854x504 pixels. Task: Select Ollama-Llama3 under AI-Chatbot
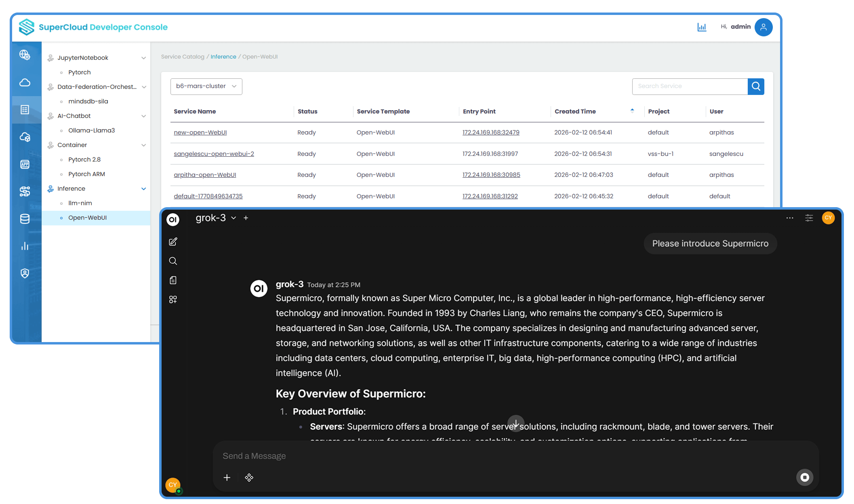pyautogui.click(x=91, y=130)
